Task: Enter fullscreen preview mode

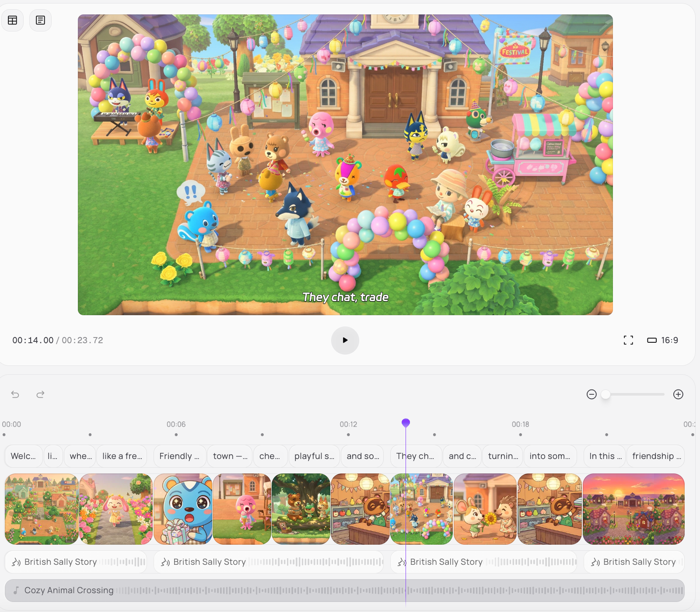Action: pyautogui.click(x=628, y=340)
